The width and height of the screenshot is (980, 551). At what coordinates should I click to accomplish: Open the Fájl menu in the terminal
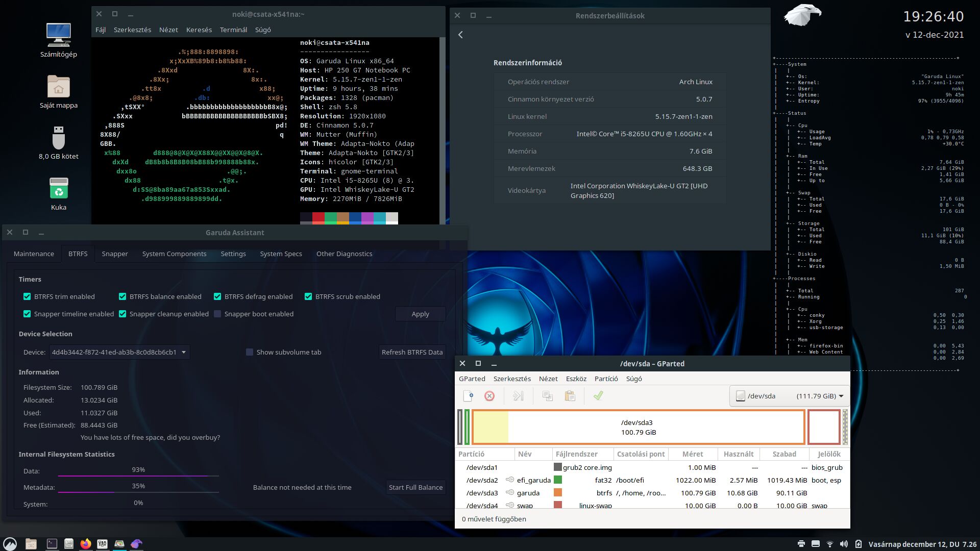click(101, 30)
